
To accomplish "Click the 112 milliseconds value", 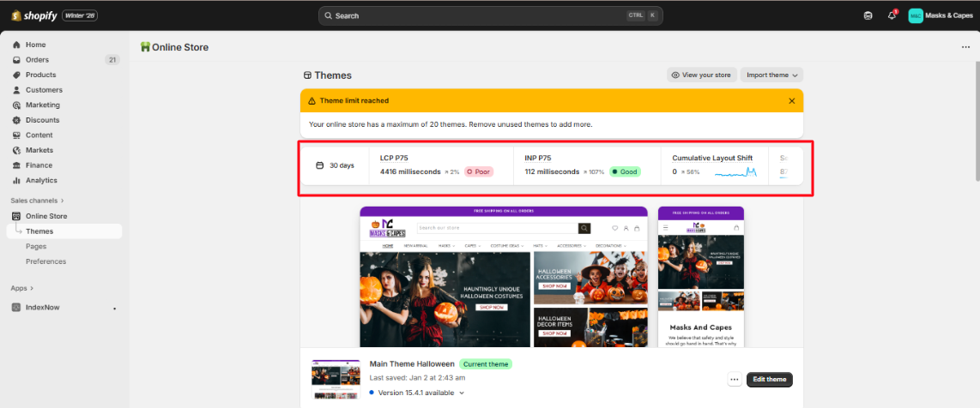I will coord(552,171).
